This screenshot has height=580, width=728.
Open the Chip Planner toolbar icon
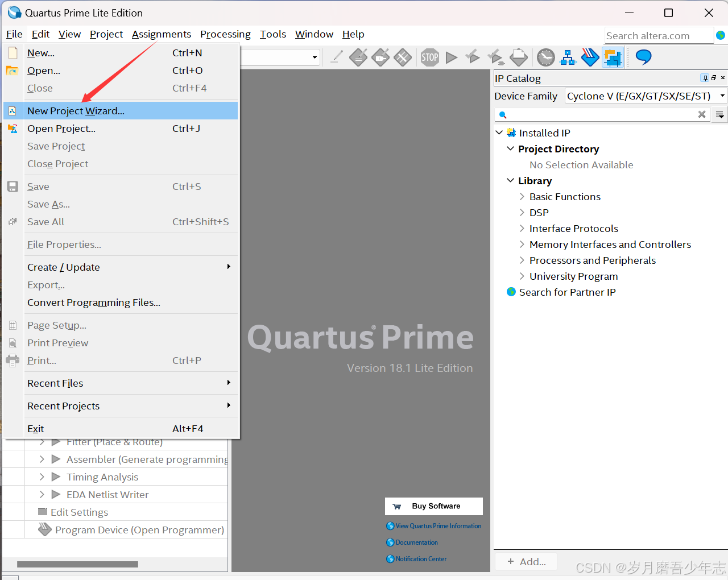tap(403, 57)
